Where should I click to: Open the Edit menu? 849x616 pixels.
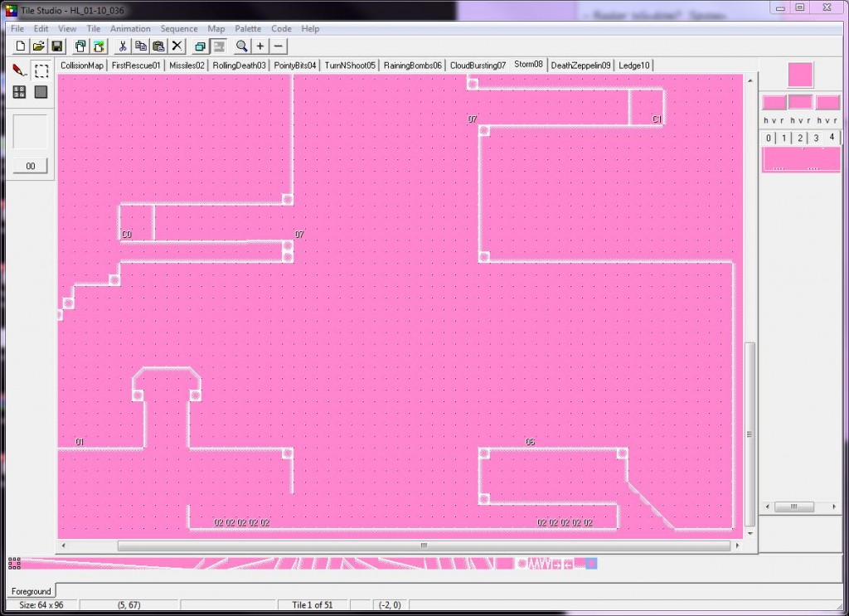41,29
